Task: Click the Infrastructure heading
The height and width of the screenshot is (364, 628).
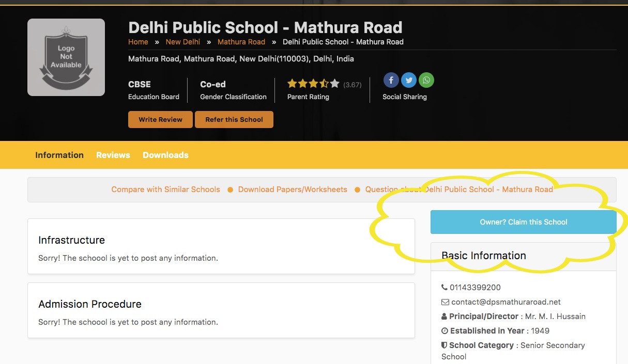Action: click(x=71, y=240)
